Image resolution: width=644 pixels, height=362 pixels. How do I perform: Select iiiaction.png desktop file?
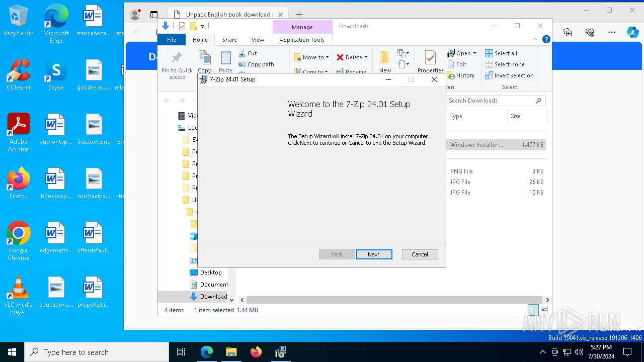pyautogui.click(x=94, y=129)
